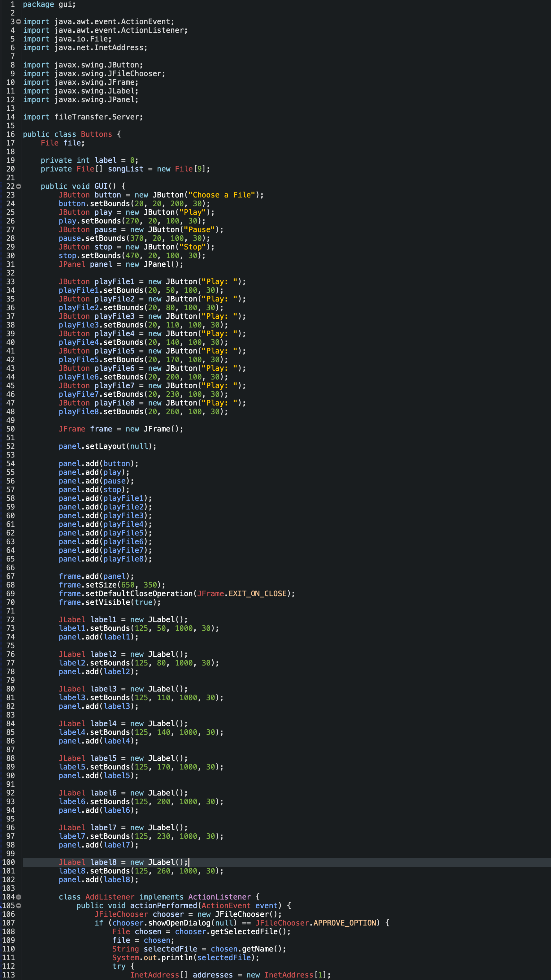Click the label8.setBounds line

click(141, 871)
